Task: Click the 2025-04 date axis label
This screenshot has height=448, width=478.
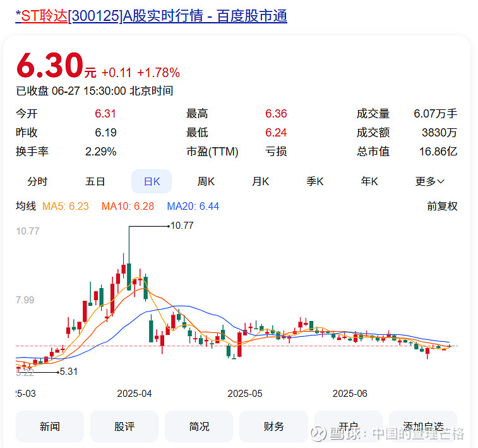Action: pyautogui.click(x=134, y=394)
